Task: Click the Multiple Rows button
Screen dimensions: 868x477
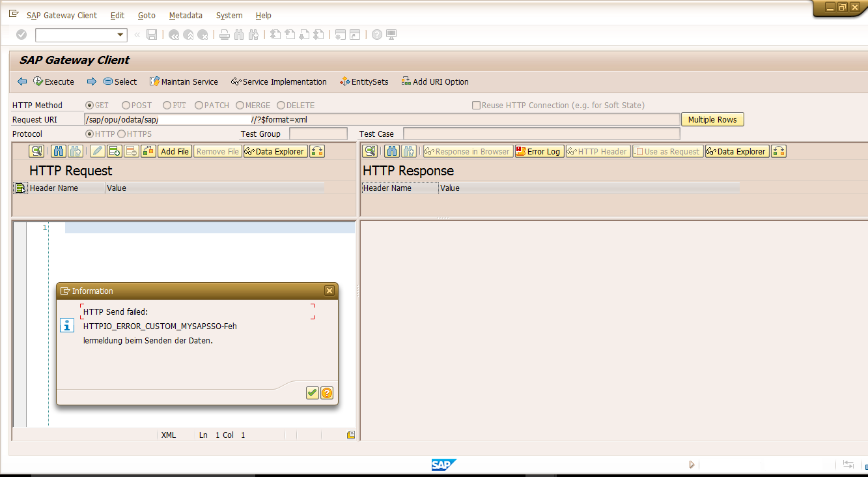Action: (x=712, y=119)
